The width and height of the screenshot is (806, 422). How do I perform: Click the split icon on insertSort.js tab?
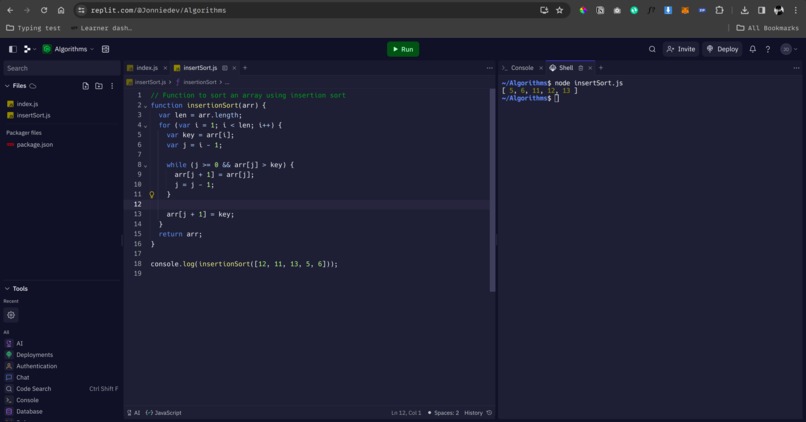[225, 68]
